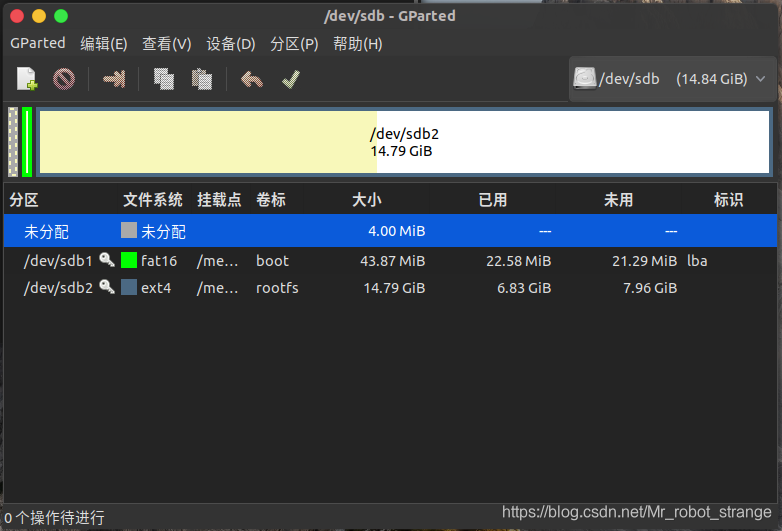Select the /dev/sdb2 partition row
782x531 pixels.
[390, 287]
